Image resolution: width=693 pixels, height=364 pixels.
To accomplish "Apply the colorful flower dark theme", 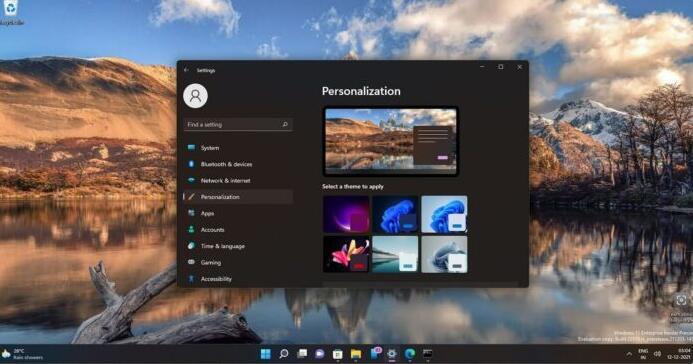I will click(346, 254).
